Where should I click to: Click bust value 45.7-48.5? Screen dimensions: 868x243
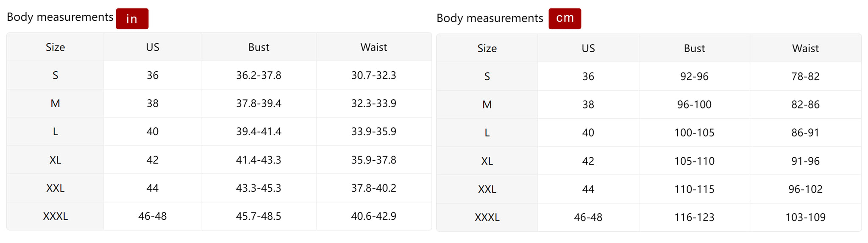click(259, 216)
